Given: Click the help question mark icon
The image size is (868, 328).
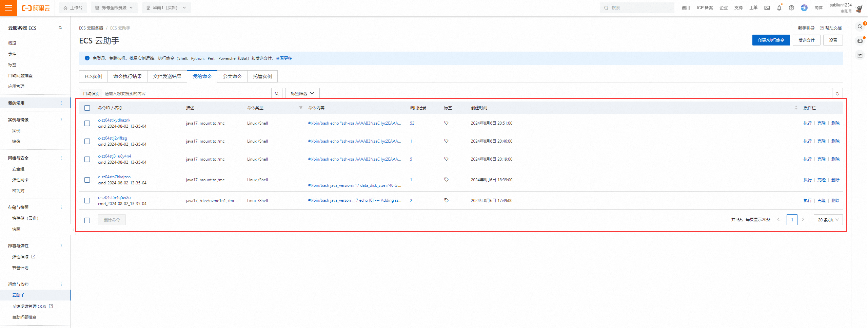Looking at the screenshot, I should tap(791, 8).
